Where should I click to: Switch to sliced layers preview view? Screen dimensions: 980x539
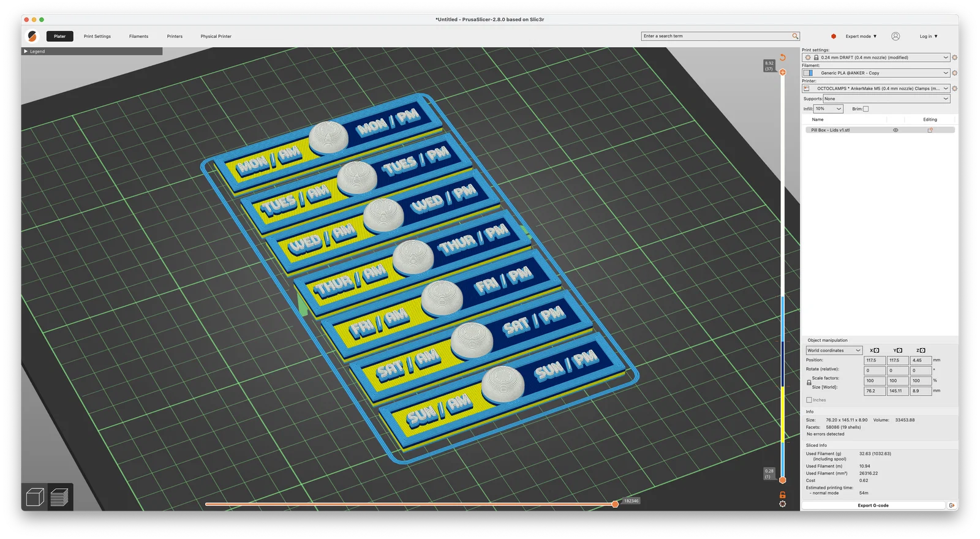[x=59, y=497]
